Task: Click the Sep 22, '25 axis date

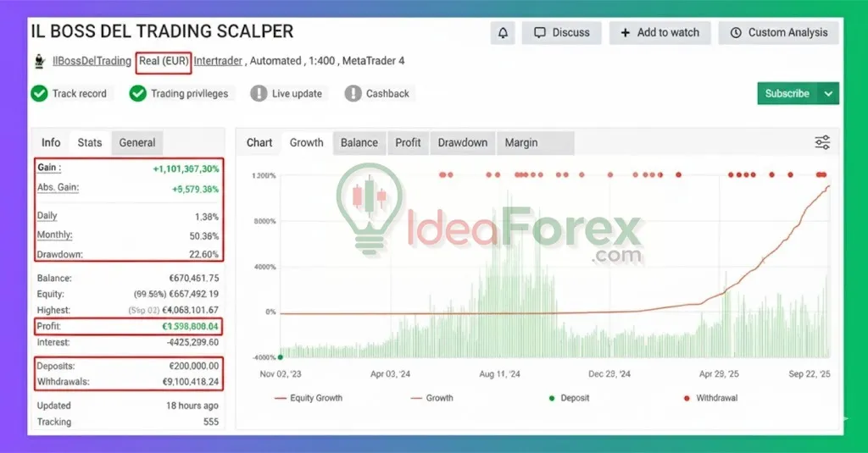Action: (x=810, y=374)
